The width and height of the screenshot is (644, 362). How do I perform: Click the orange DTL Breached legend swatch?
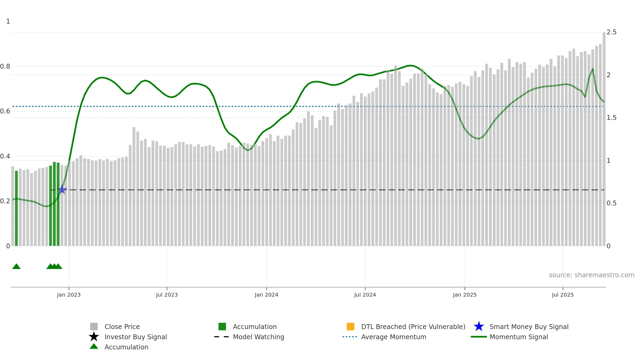tap(351, 327)
